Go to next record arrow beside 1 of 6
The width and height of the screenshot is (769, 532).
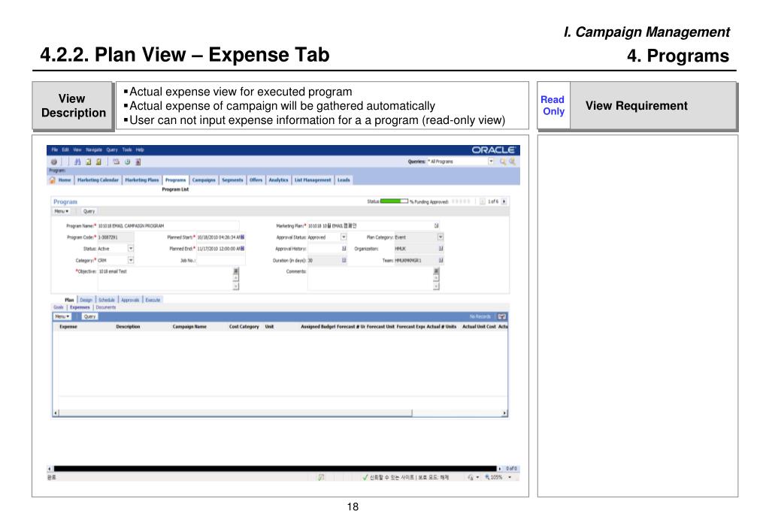[504, 201]
